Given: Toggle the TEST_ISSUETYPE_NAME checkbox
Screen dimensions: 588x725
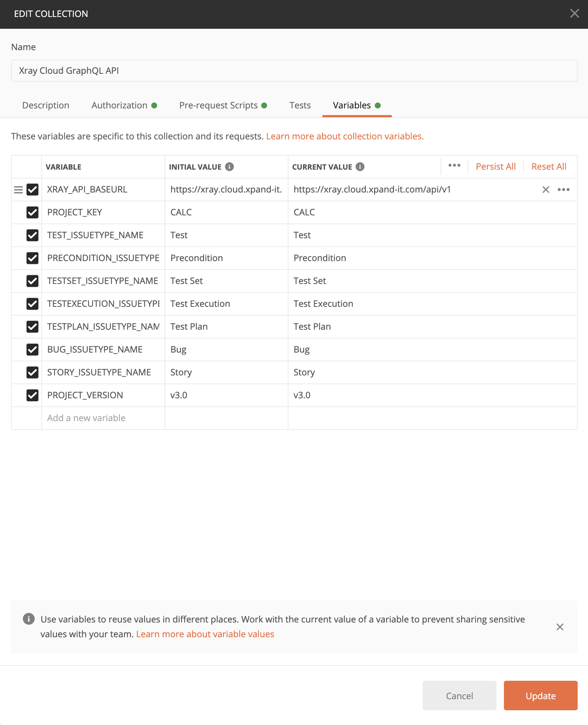Looking at the screenshot, I should 32,235.
